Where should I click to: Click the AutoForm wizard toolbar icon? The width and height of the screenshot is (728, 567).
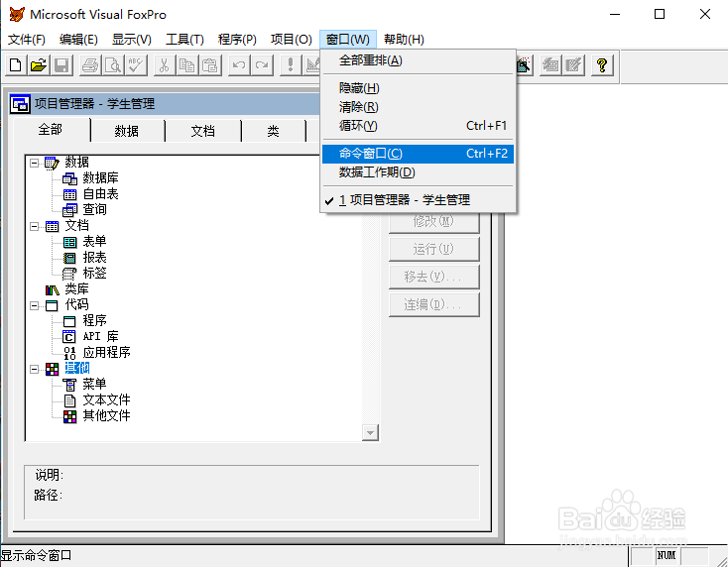click(x=550, y=65)
